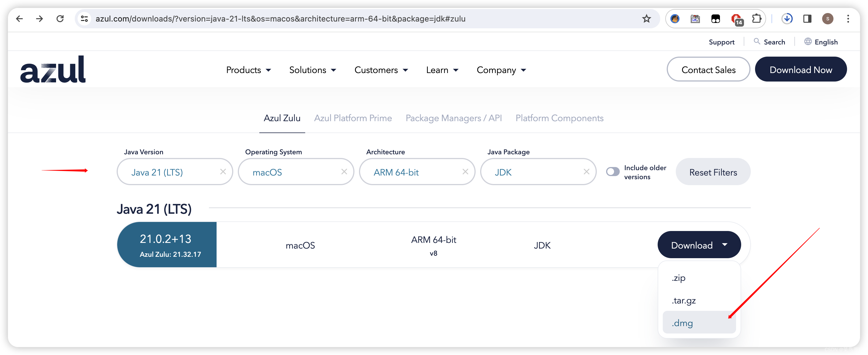Click the Azul logo

pos(53,69)
